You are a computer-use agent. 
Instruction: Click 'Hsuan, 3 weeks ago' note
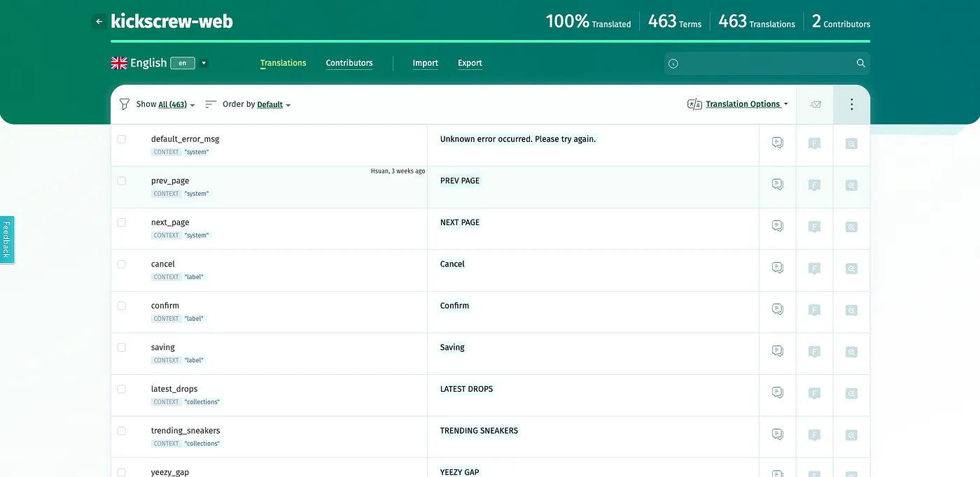coord(398,171)
